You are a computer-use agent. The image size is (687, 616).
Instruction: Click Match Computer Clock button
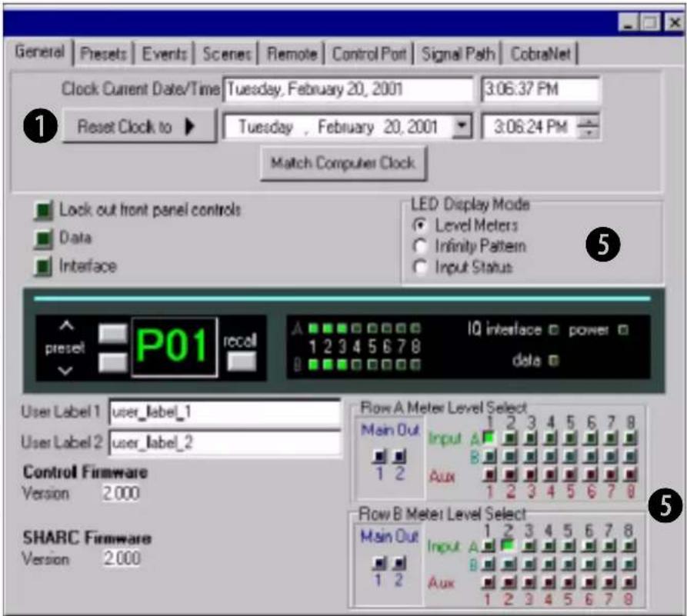tap(343, 163)
